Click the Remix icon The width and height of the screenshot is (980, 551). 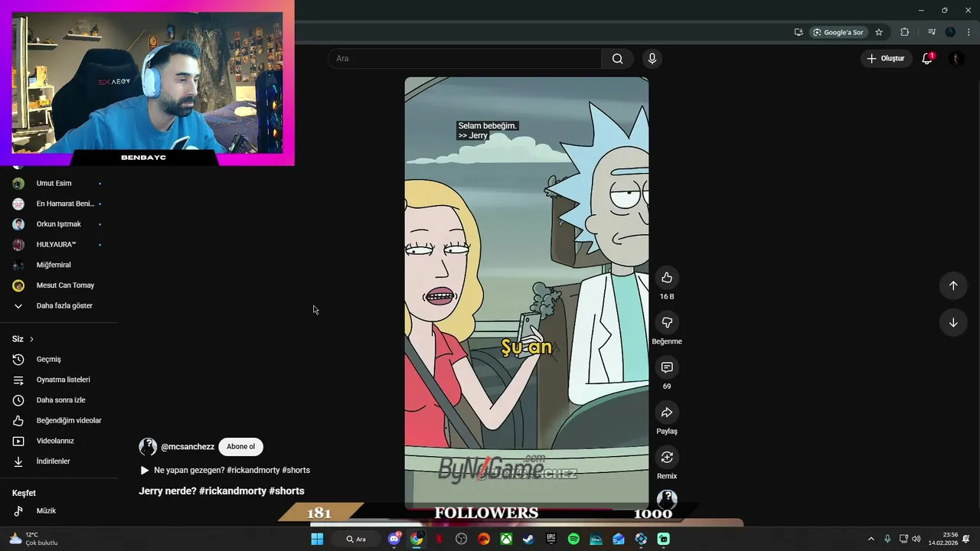667,457
